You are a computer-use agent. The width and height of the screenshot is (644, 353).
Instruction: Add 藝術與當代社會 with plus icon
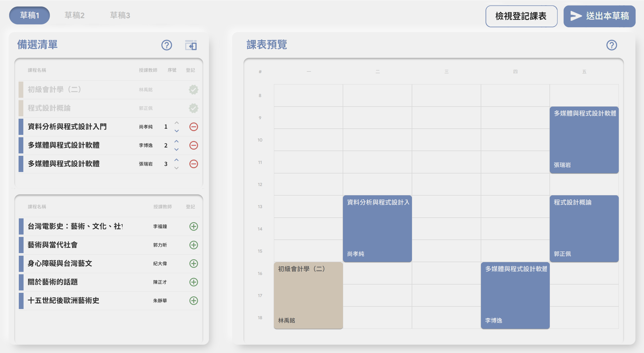click(193, 245)
